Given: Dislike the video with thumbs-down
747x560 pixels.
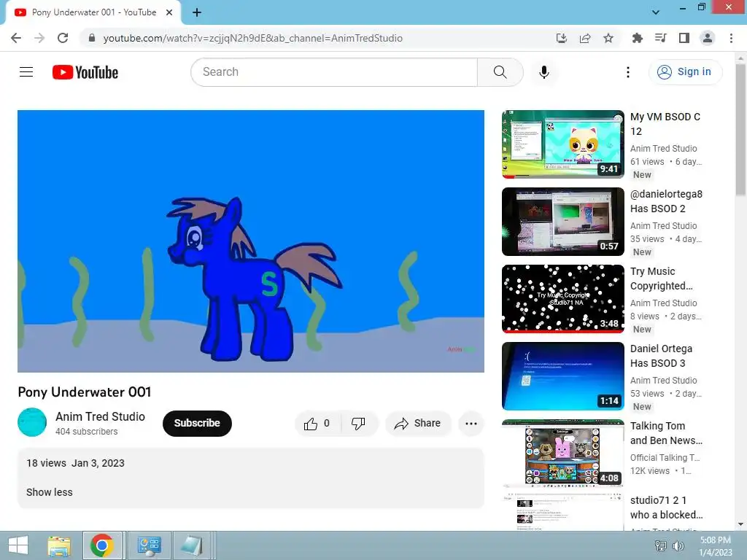Looking at the screenshot, I should click(358, 424).
